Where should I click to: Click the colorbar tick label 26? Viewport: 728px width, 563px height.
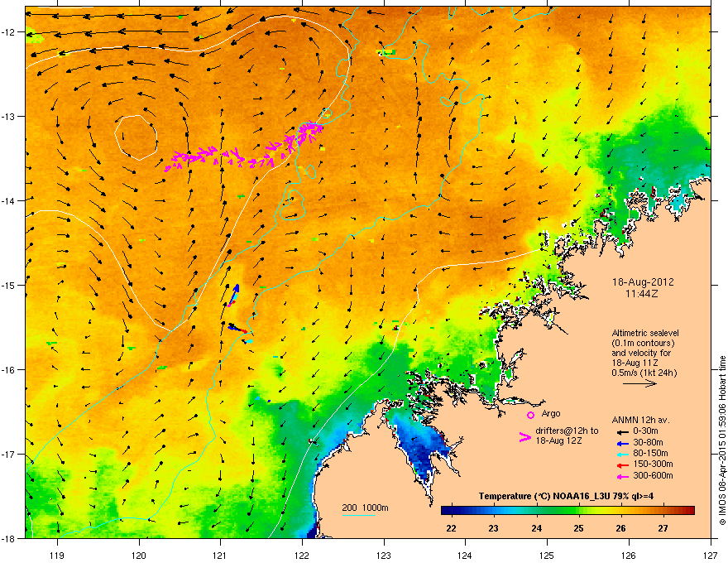(x=620, y=528)
